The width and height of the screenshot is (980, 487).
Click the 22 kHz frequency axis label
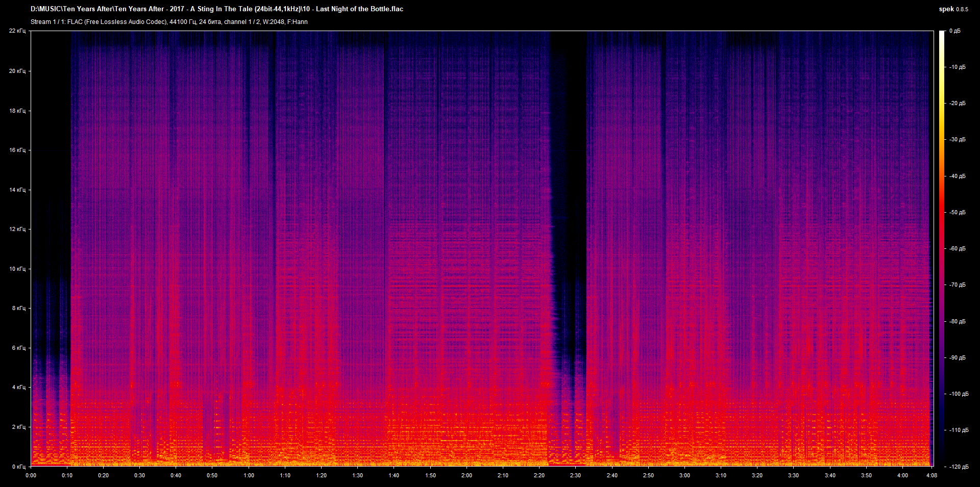click(18, 31)
